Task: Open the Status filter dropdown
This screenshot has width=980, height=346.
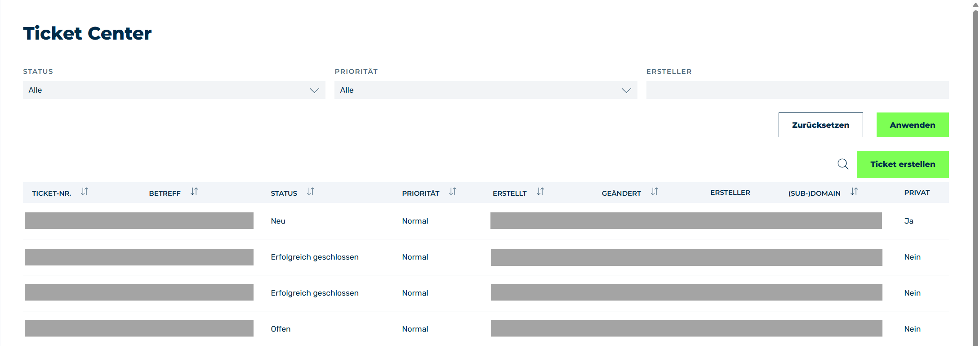Action: pos(174,90)
